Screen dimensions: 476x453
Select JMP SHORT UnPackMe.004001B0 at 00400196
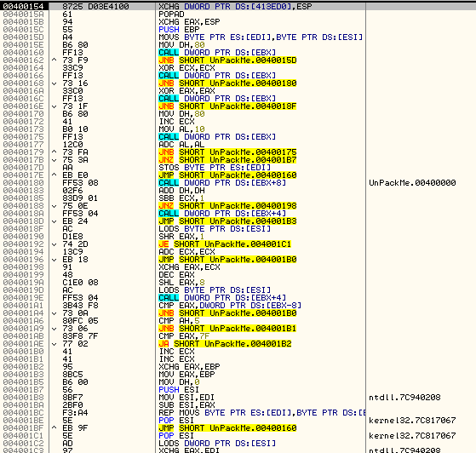click(227, 260)
